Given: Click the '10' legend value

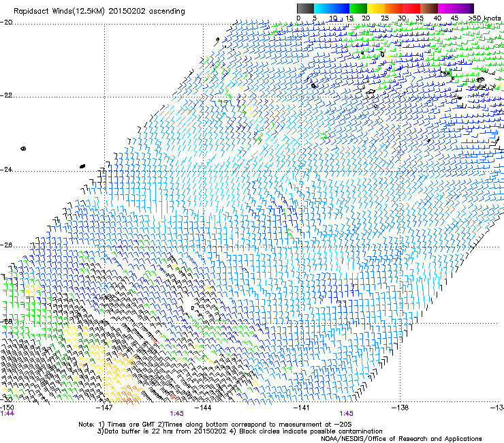Looking at the screenshot, I should point(332,18).
